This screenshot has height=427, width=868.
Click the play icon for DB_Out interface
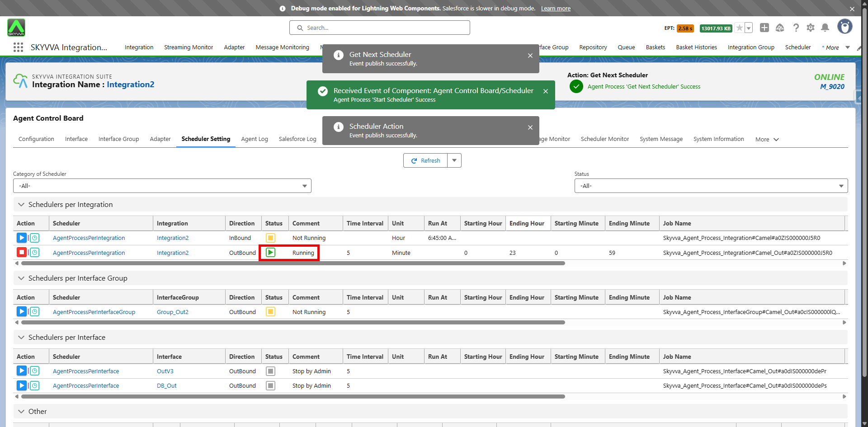(x=21, y=385)
